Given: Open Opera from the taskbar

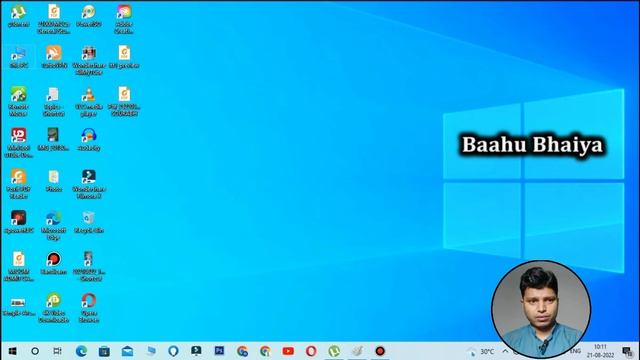Looking at the screenshot, I should 311,351.
